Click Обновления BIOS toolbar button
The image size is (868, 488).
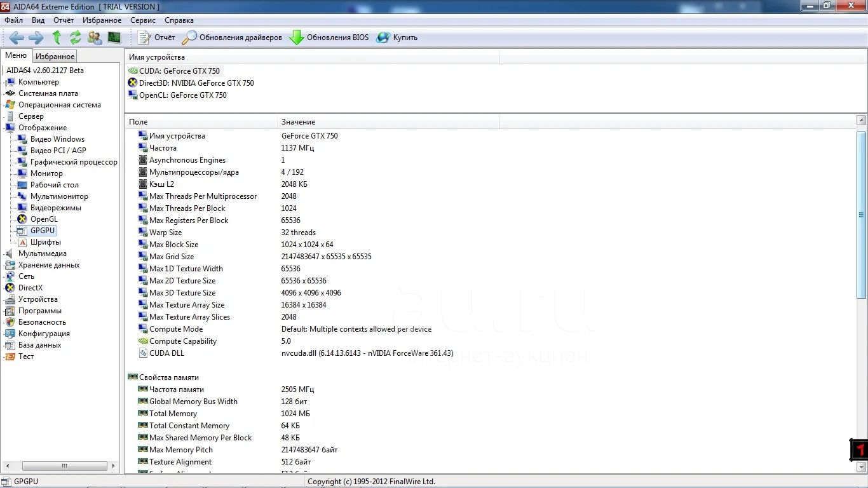coord(329,37)
